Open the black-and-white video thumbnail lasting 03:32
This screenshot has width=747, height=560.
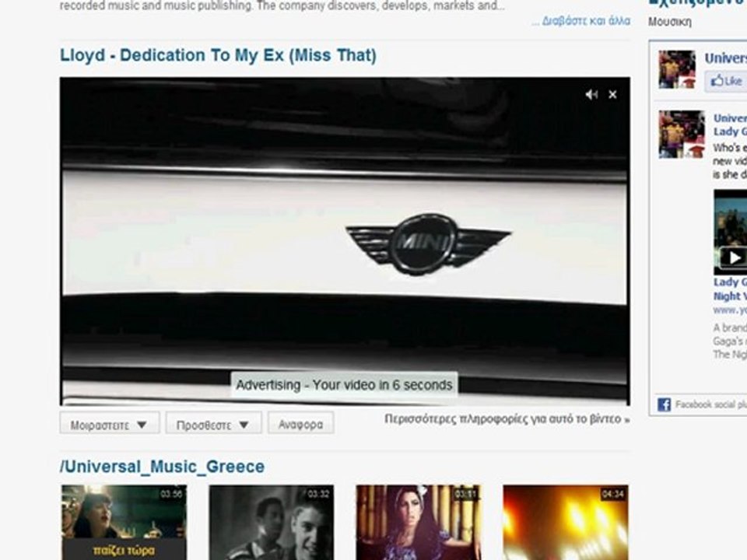[271, 523]
